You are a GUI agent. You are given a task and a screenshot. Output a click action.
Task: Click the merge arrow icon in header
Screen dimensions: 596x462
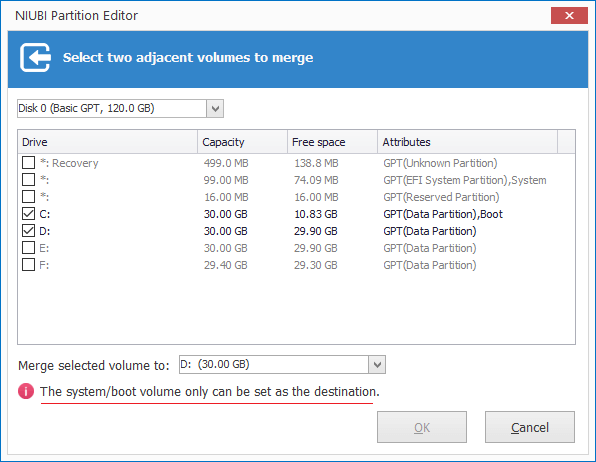[35, 57]
